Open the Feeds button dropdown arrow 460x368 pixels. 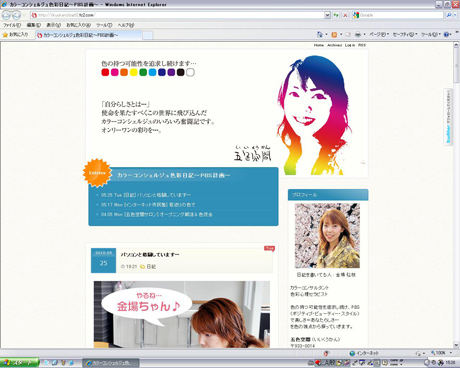click(x=341, y=34)
